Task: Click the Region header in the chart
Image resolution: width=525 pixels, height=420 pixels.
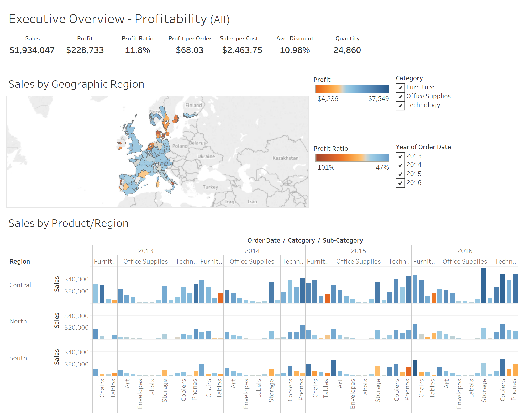Action: (x=20, y=261)
